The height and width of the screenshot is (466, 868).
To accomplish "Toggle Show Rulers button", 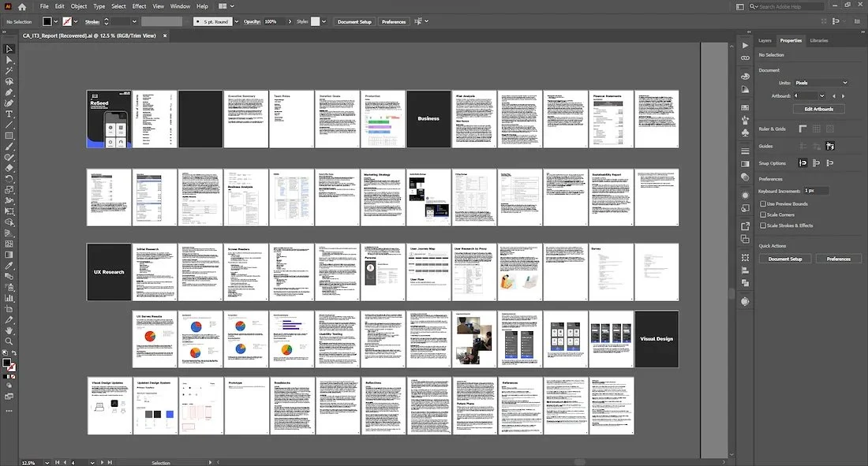I will (803, 129).
